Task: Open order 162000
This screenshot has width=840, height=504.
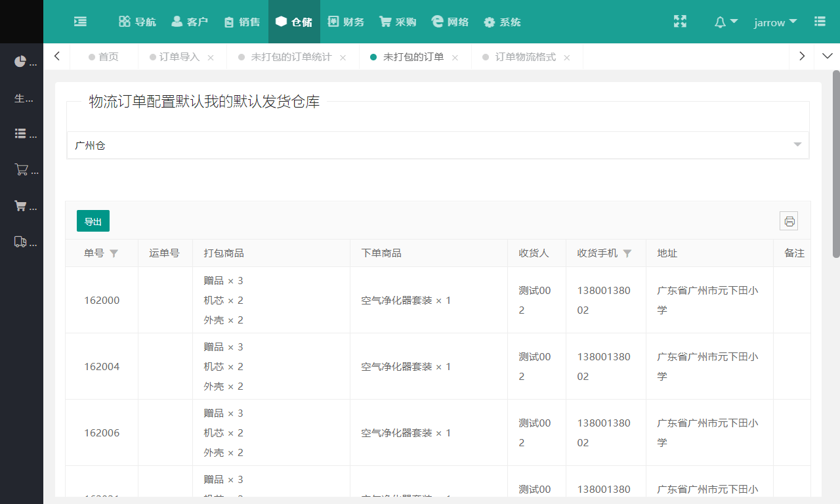Action: [x=102, y=300]
